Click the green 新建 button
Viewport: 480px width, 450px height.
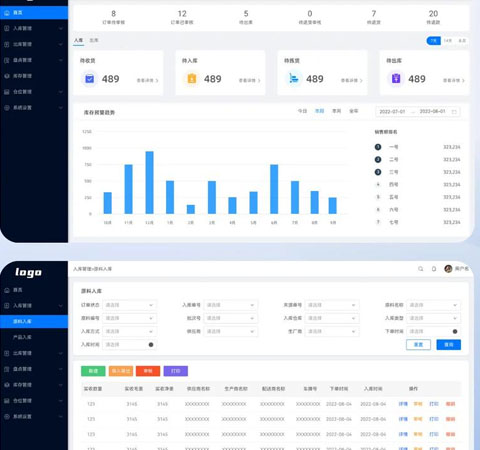coord(93,371)
